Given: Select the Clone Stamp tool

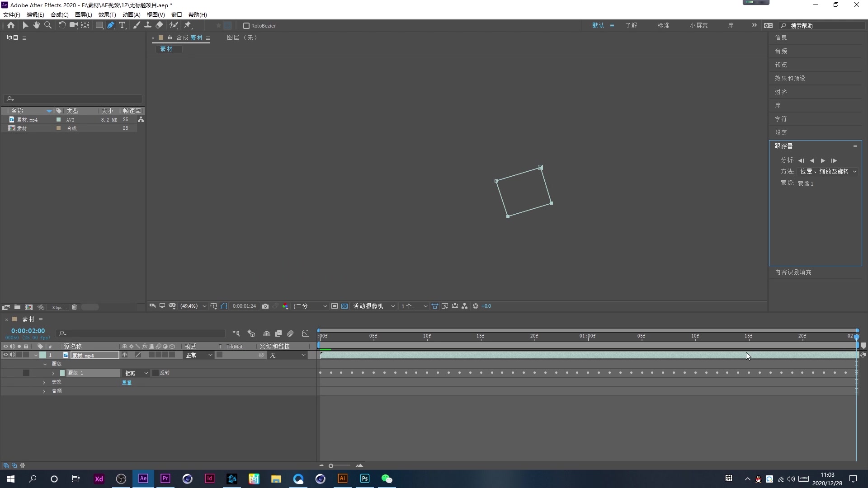Looking at the screenshot, I should tap(147, 25).
